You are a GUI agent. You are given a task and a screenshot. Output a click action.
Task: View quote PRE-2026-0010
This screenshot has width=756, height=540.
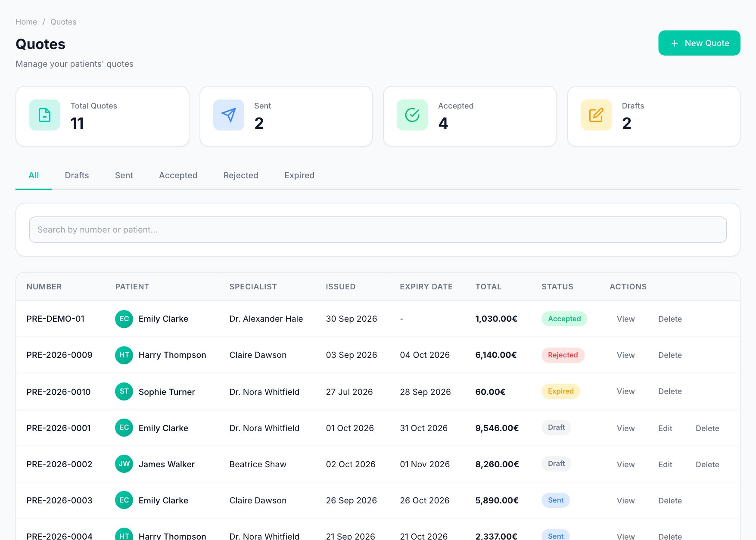click(x=625, y=391)
